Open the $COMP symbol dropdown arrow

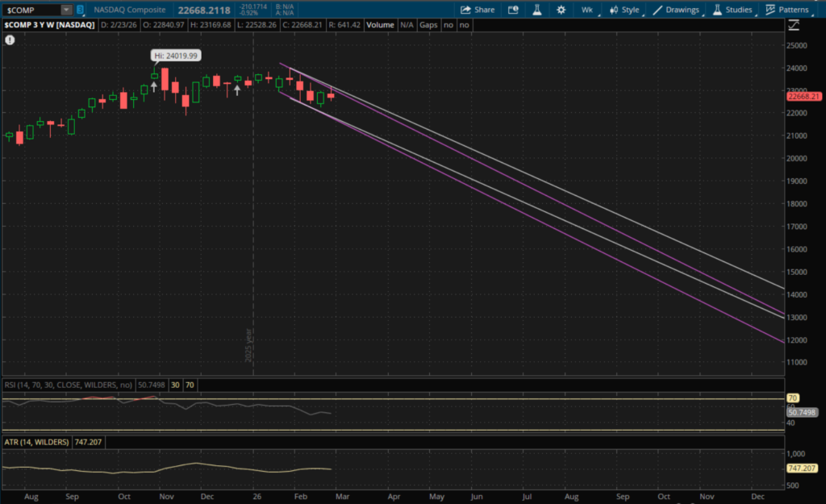[x=66, y=10]
